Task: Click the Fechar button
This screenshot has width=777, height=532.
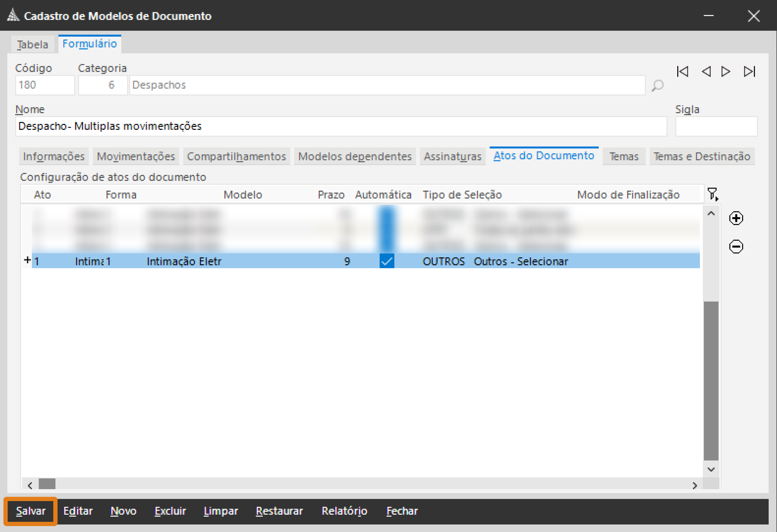Action: pos(402,511)
